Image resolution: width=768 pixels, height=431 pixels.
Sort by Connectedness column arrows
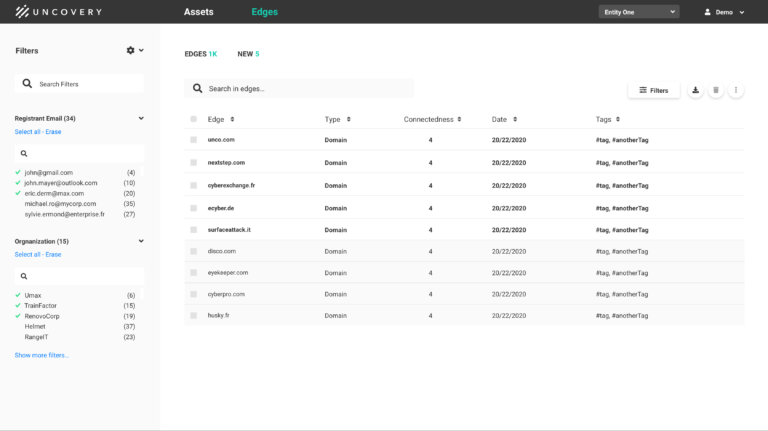[x=459, y=119]
